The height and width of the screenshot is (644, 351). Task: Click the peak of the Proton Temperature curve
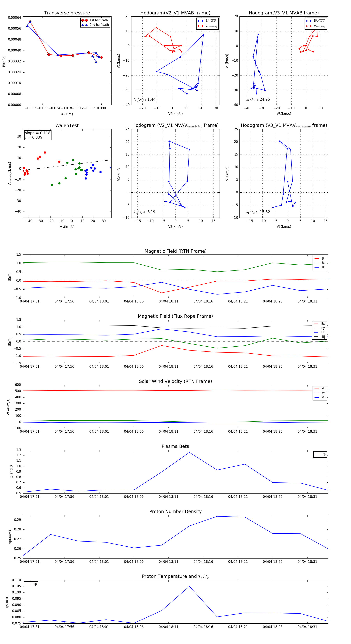189,586
